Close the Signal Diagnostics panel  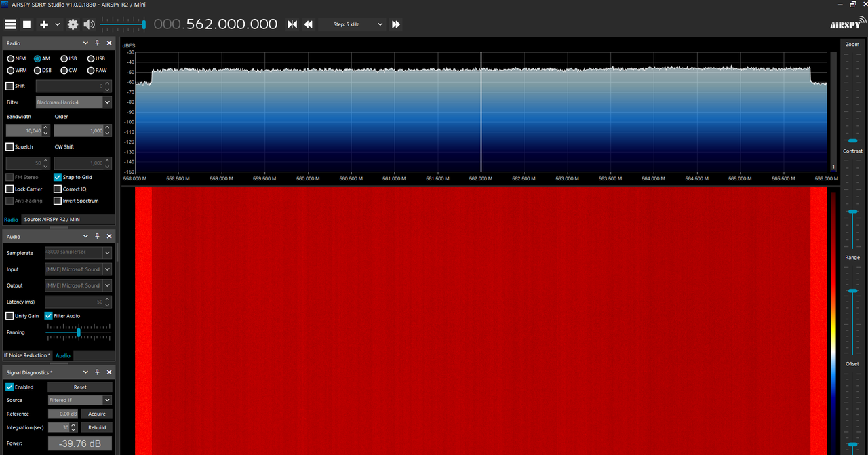click(109, 372)
